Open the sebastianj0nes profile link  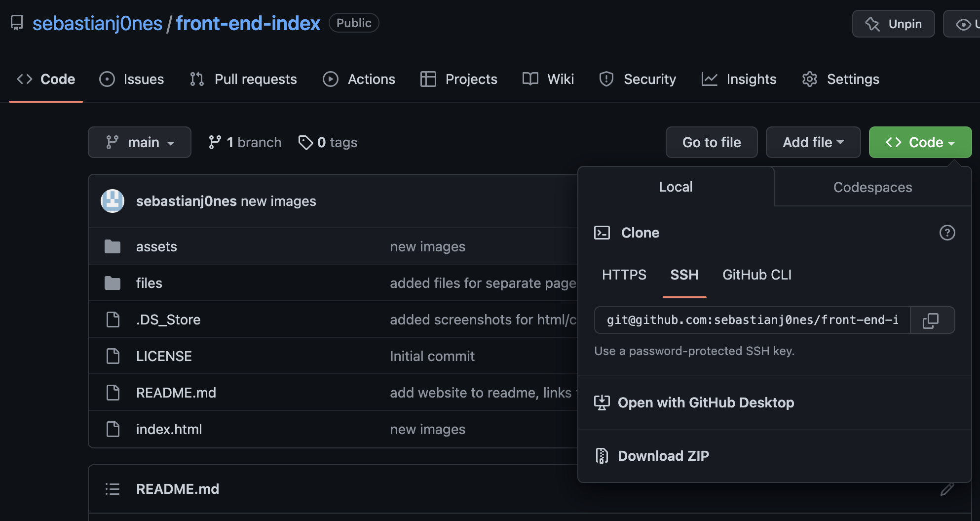click(x=97, y=23)
